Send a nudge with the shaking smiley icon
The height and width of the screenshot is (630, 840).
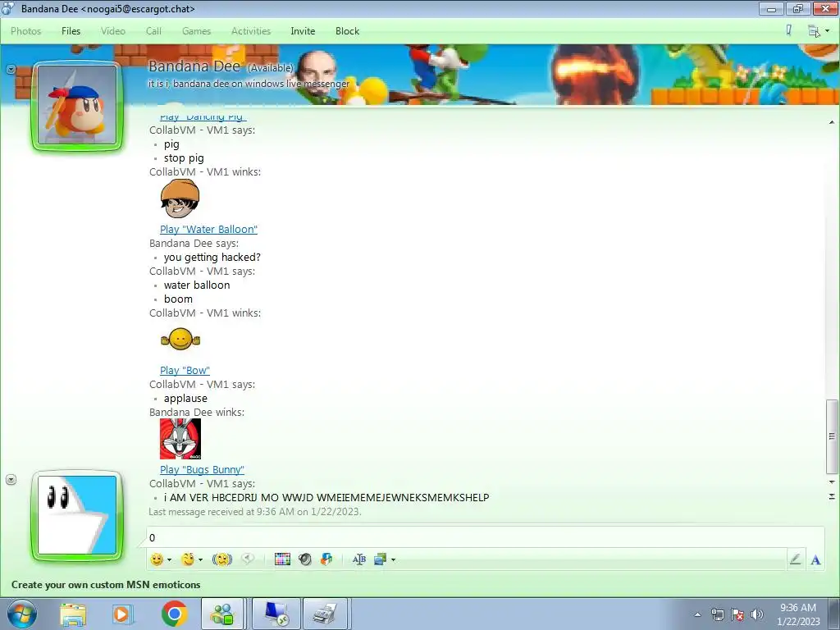tap(221, 559)
